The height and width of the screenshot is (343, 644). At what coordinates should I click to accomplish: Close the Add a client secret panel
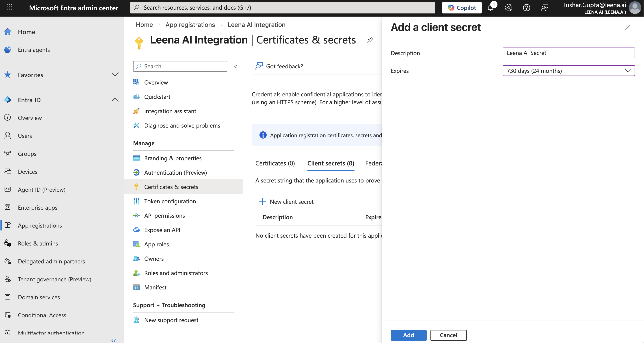628,27
